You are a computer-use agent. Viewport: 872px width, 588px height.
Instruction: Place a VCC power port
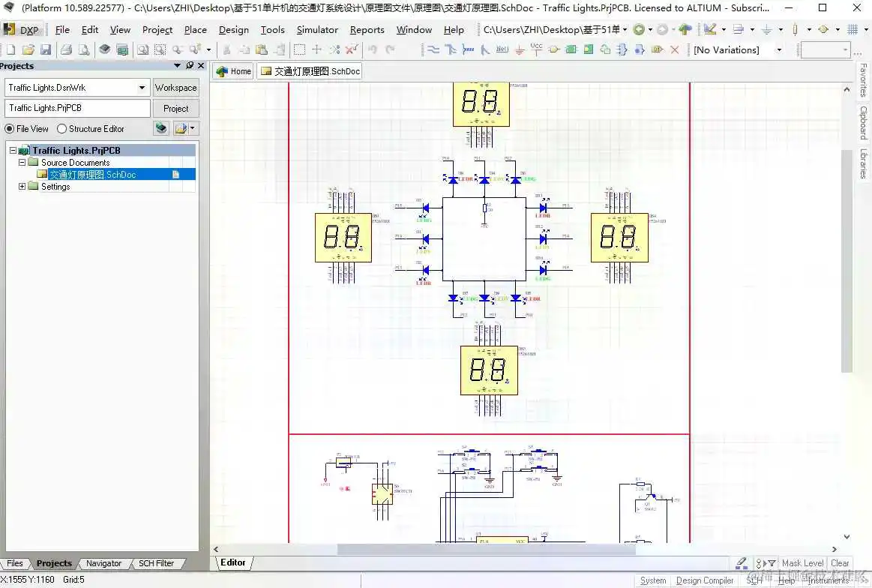pyautogui.click(x=536, y=49)
